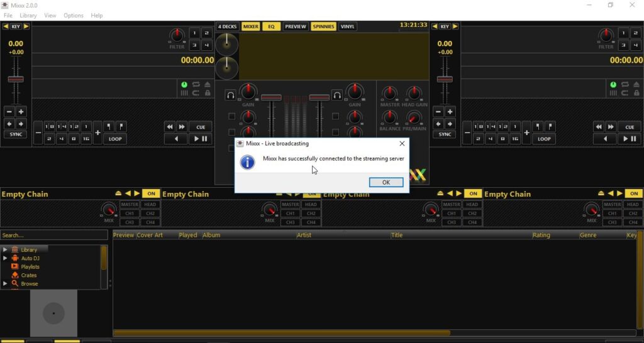The image size is (644, 343).
Task: Toggle the right deck repeat icon
Action: pyautogui.click(x=625, y=84)
